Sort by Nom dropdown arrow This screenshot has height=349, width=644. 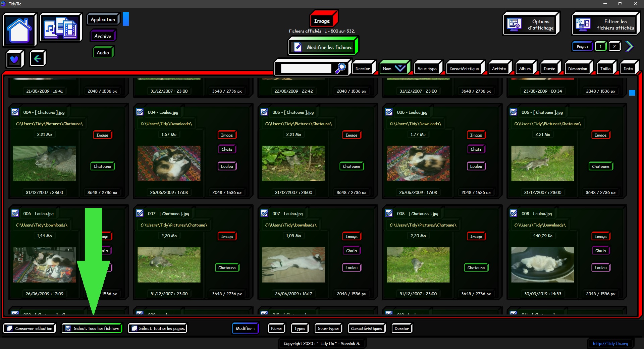point(400,68)
